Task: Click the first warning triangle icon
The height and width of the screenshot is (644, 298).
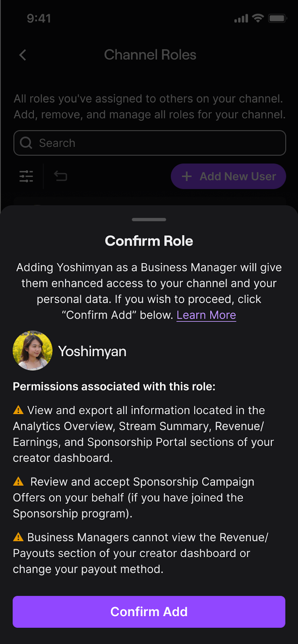Action: click(19, 410)
